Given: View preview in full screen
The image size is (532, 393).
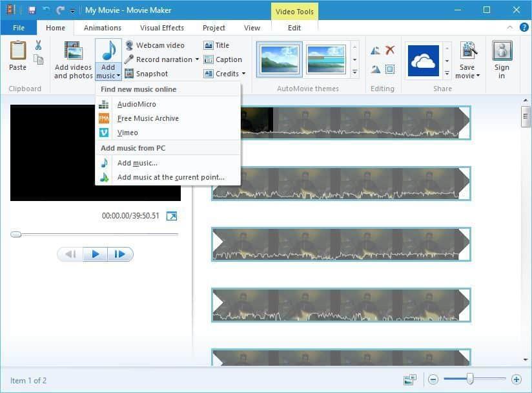Looking at the screenshot, I should 172,216.
